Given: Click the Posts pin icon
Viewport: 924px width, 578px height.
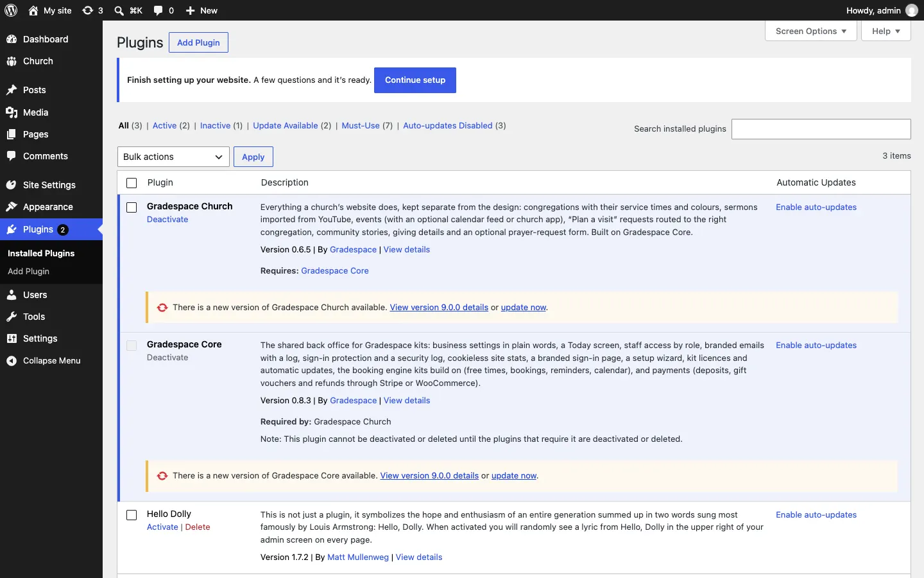Looking at the screenshot, I should point(12,90).
